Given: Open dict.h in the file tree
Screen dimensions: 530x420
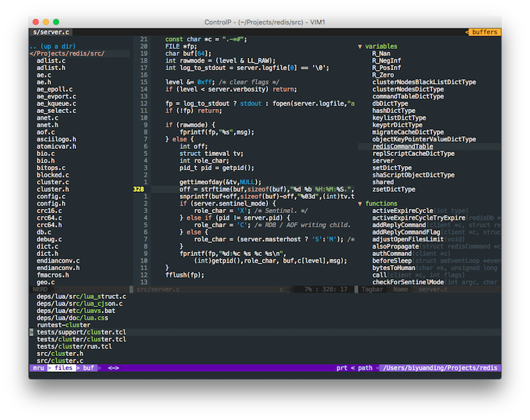Looking at the screenshot, I should pos(48,254).
